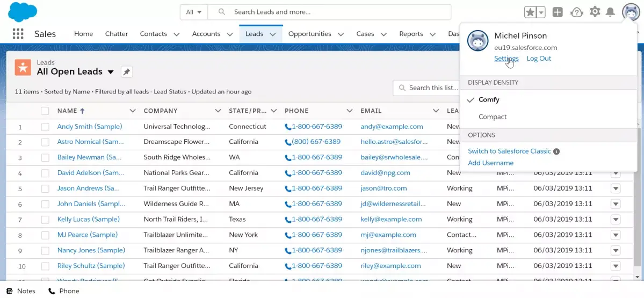Screen dimensions: 644x298
Task: Open the global actions plus icon
Action: pos(558,12)
